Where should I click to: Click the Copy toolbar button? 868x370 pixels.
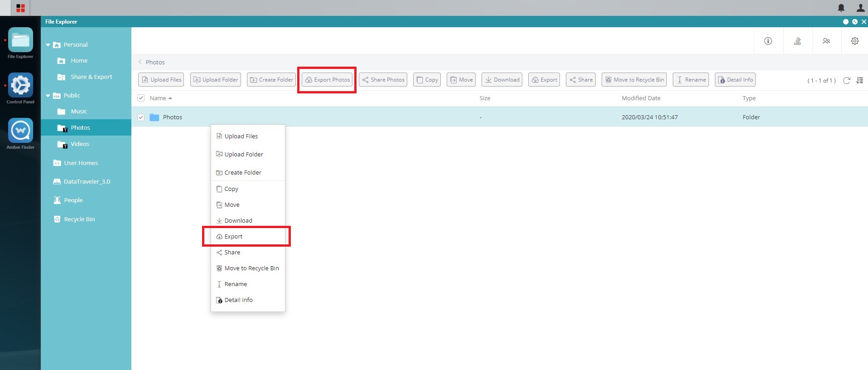pyautogui.click(x=427, y=79)
